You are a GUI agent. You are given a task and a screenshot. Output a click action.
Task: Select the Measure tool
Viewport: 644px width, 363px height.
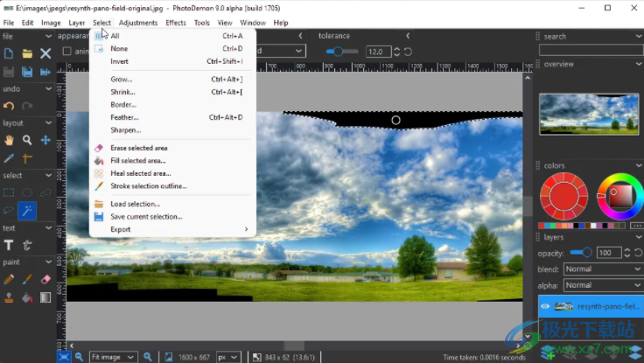pos(27,158)
